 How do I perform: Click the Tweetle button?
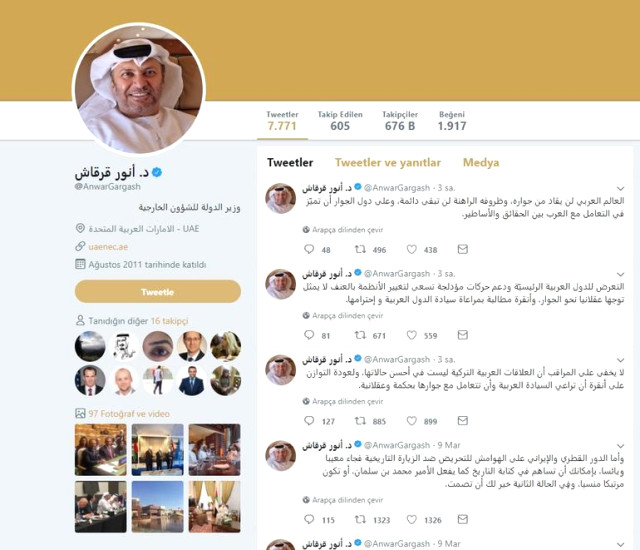pyautogui.click(x=158, y=292)
